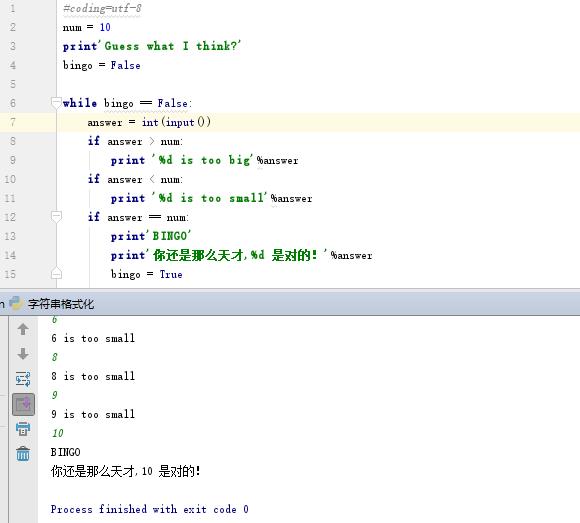
Task: Click the #coding=utf-8 comment line
Action: click(x=102, y=8)
